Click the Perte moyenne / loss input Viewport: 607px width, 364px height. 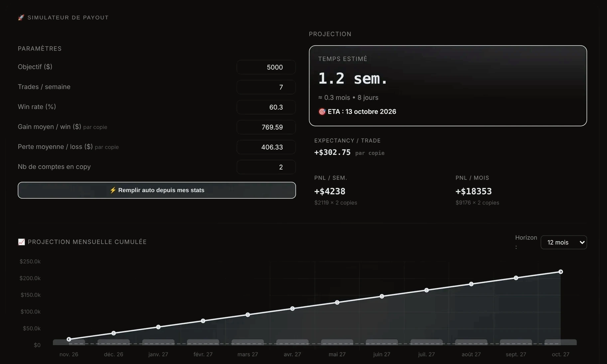pyautogui.click(x=266, y=147)
